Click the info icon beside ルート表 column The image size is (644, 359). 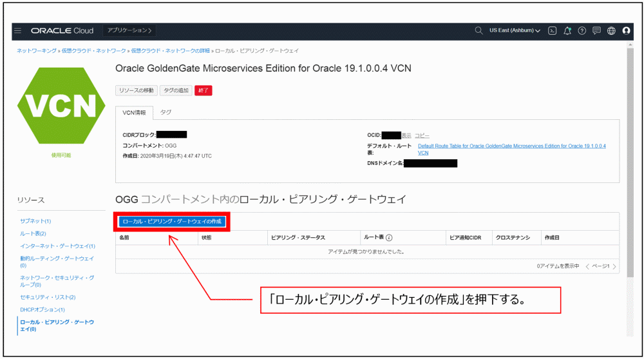click(x=389, y=238)
